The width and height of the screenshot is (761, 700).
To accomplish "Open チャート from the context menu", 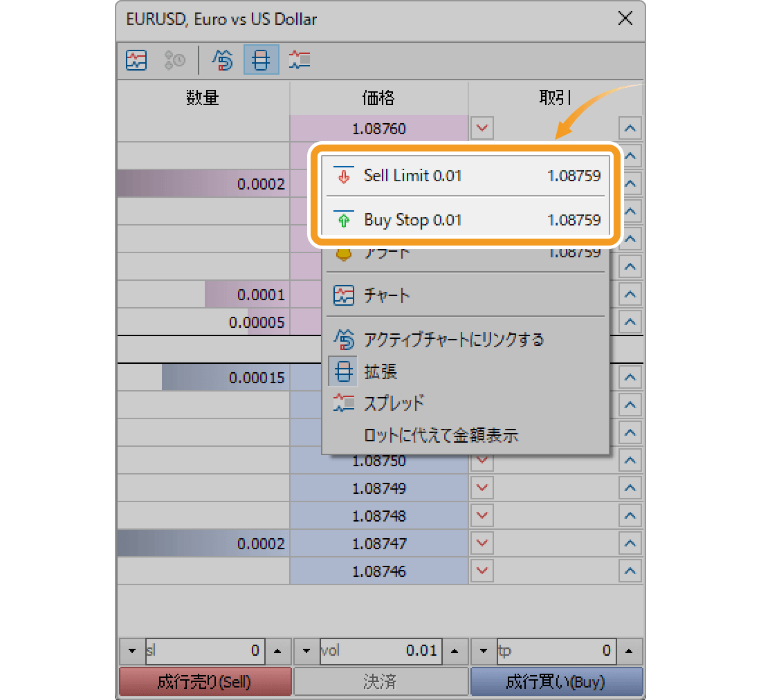I will click(x=466, y=295).
